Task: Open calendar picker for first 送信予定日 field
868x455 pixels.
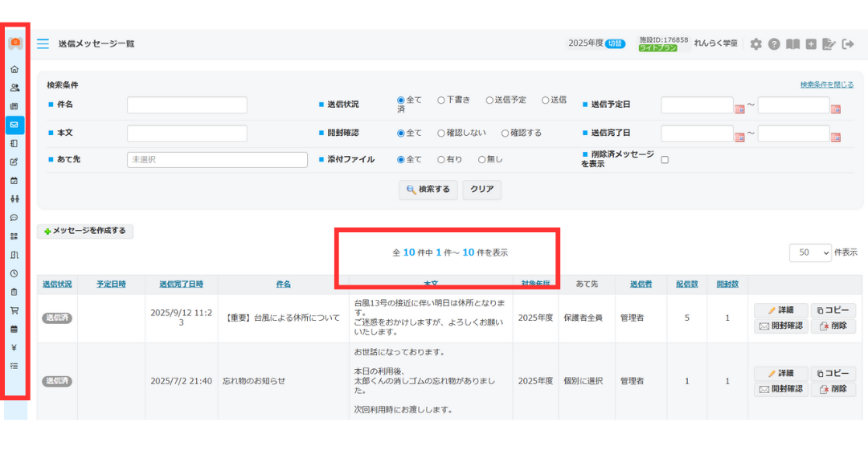Action: (x=739, y=109)
